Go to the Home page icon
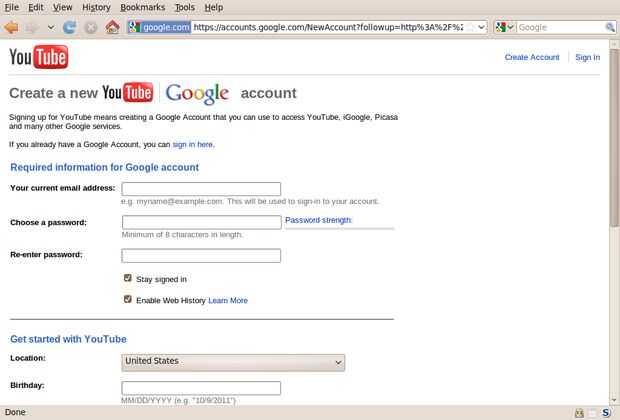 (x=113, y=27)
